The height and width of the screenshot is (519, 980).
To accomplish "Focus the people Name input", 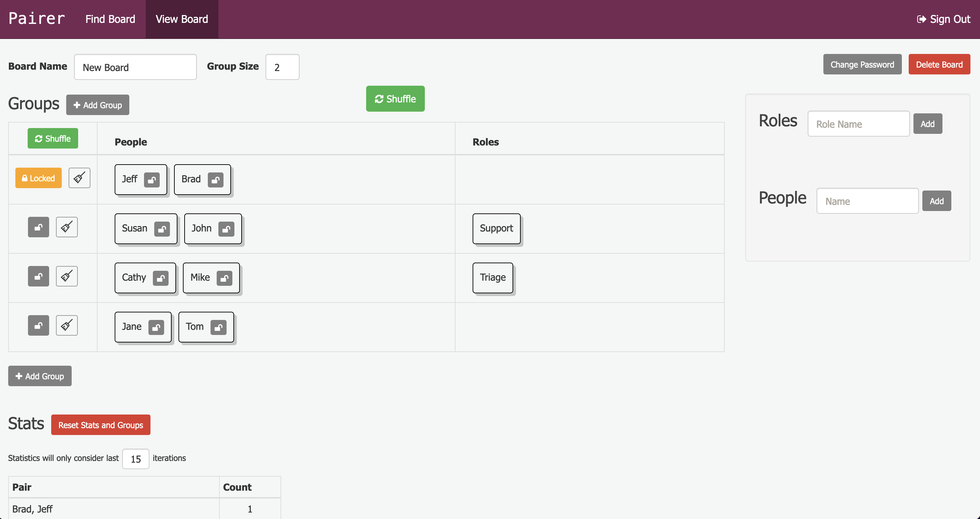I will click(x=867, y=201).
